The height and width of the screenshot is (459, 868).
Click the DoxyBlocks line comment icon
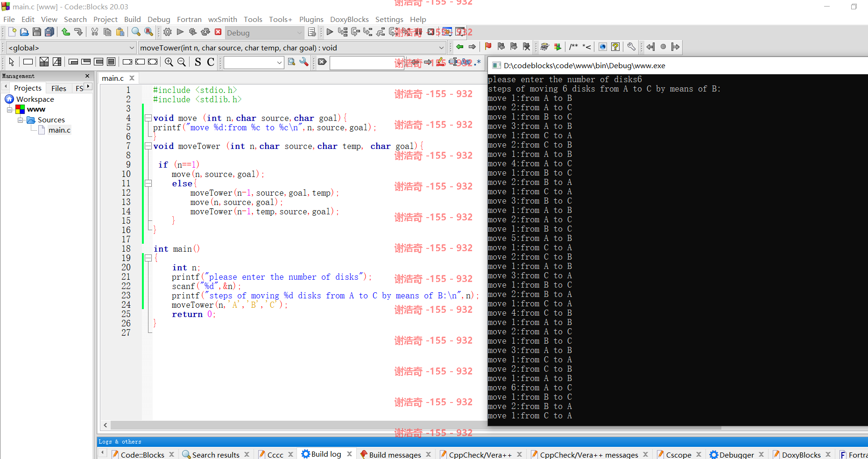[x=586, y=46]
